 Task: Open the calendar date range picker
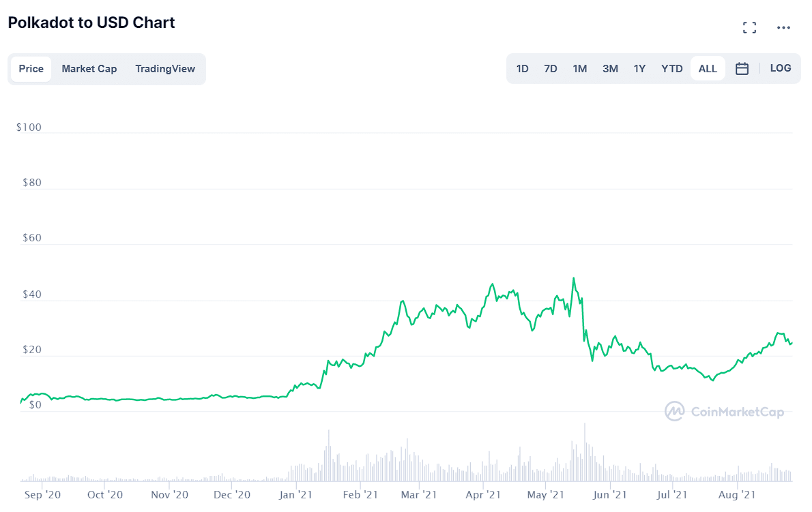[x=742, y=69]
